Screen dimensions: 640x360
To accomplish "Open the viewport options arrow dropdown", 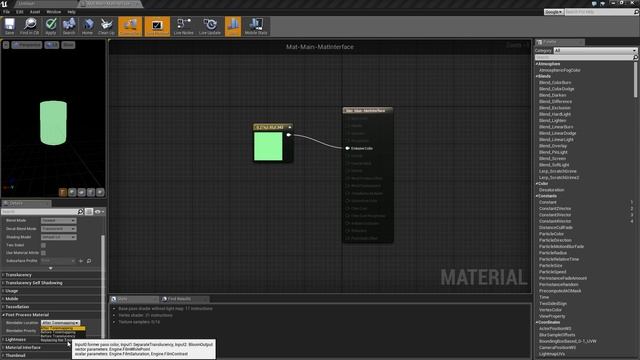I will [6, 45].
